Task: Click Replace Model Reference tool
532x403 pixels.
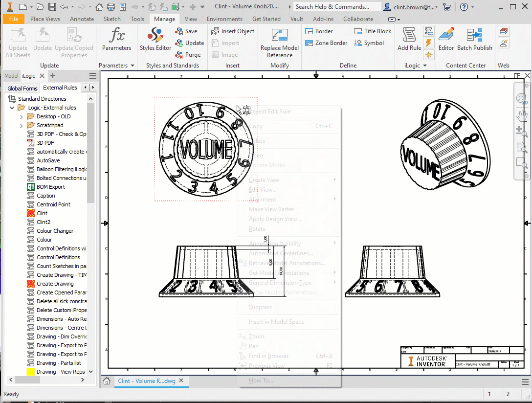Action: pos(280,43)
